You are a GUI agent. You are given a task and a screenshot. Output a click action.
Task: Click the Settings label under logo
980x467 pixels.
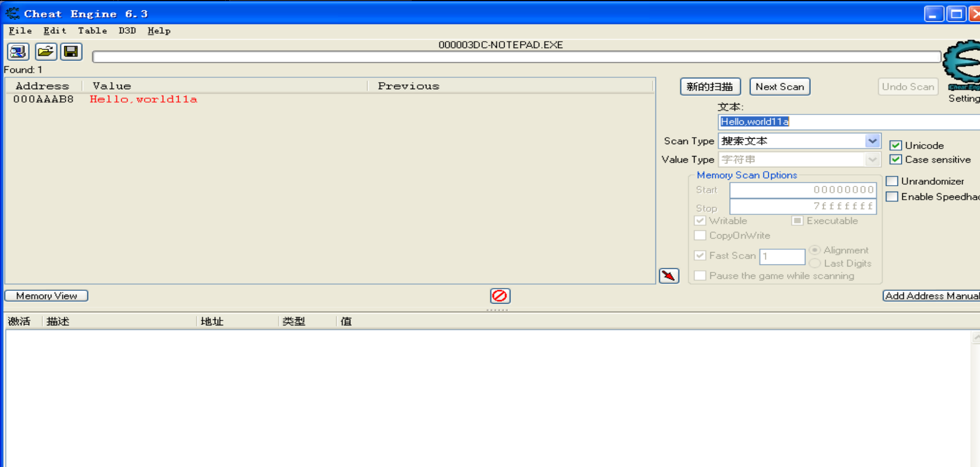(964, 99)
